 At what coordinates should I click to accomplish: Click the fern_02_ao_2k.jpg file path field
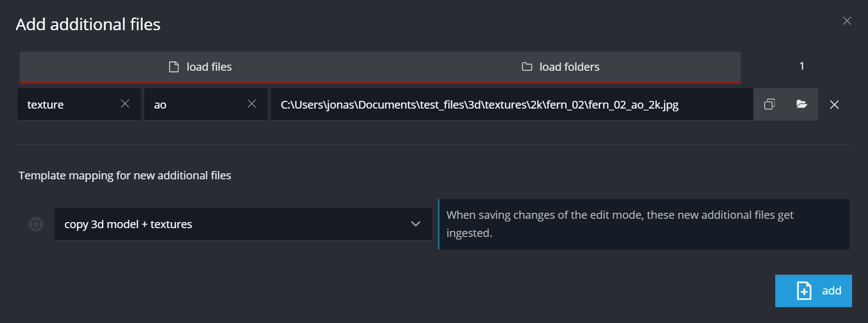[x=510, y=105]
